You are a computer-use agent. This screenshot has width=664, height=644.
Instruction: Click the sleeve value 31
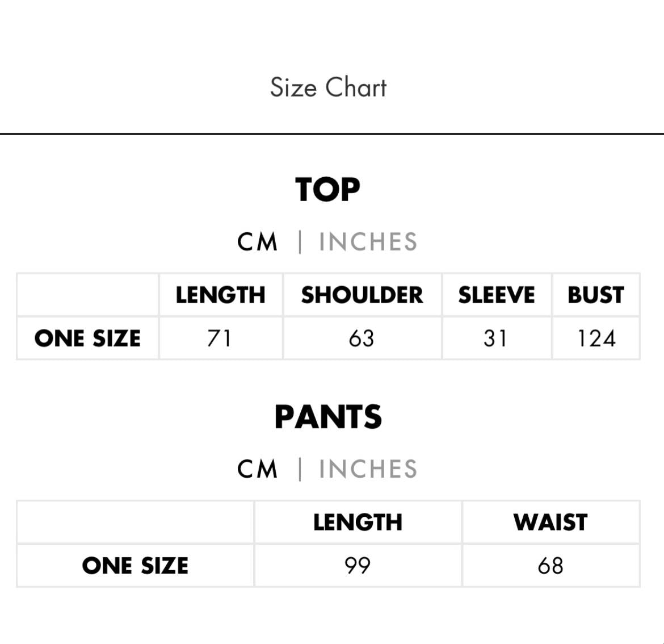[x=495, y=338]
